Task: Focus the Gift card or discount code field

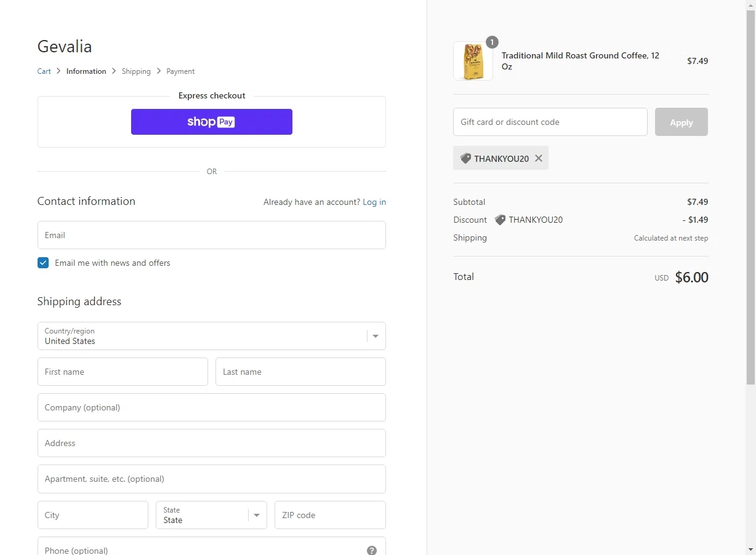Action: point(550,122)
